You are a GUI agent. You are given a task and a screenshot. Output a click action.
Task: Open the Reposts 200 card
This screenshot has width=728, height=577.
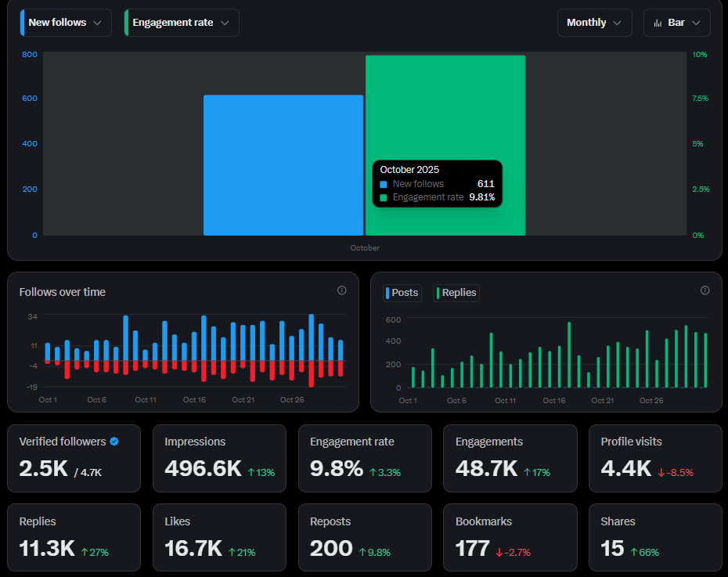[x=365, y=538]
